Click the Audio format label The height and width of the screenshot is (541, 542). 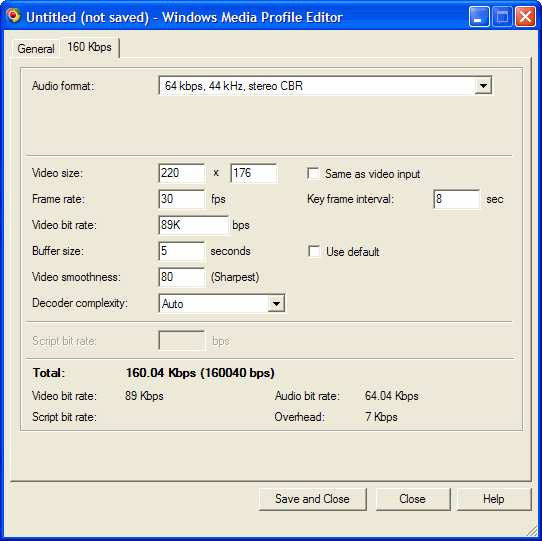pyautogui.click(x=63, y=86)
